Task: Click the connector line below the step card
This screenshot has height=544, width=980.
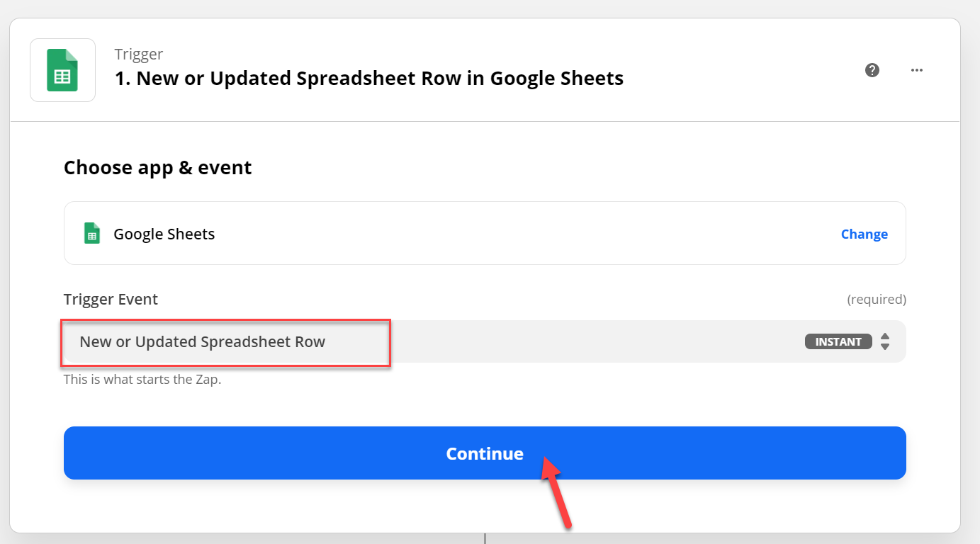Action: [485, 538]
